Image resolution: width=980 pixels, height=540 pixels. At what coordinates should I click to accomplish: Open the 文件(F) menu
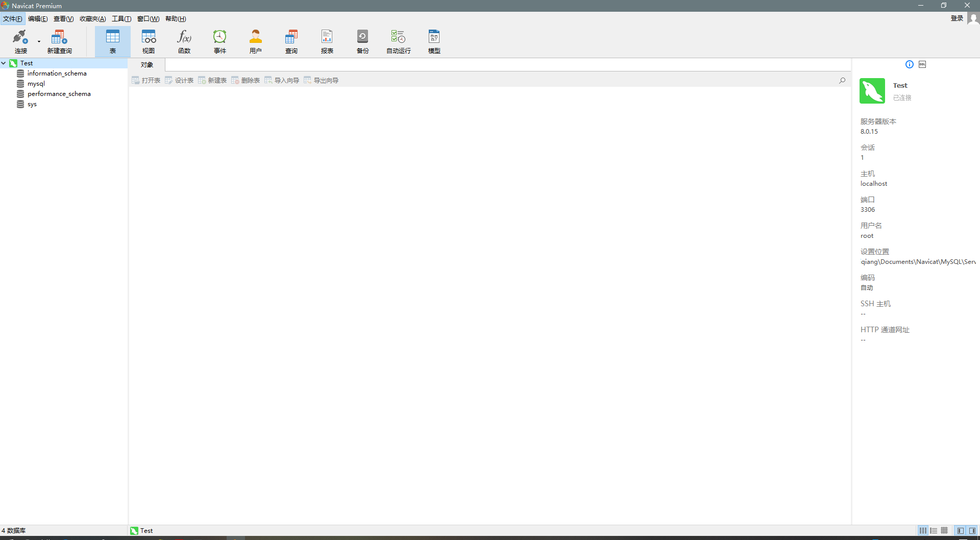13,19
